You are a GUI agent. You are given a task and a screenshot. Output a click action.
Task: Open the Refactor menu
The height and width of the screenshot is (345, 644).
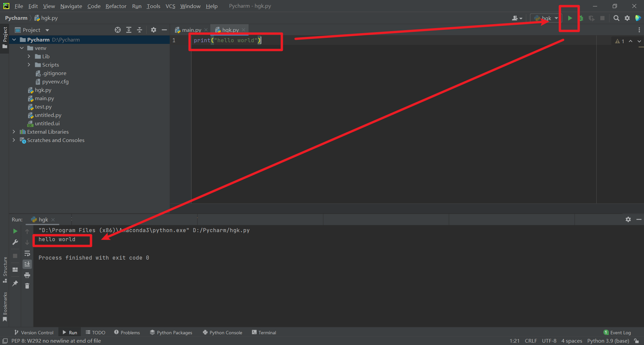[116, 6]
